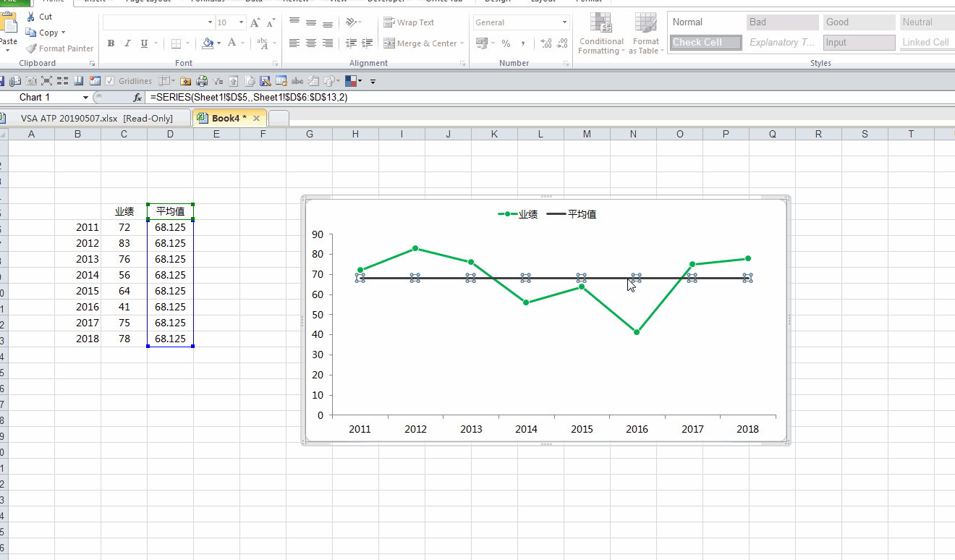
Task: Increase the text indent
Action: pyautogui.click(x=368, y=43)
